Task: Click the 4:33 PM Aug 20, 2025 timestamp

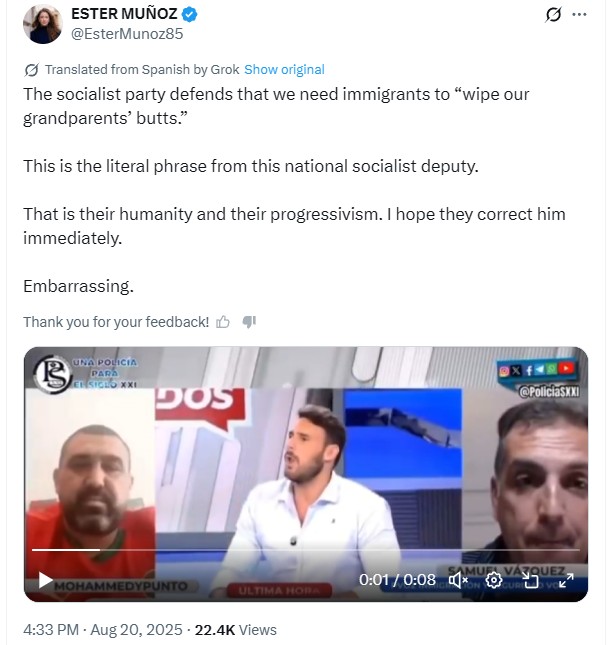Action: click(103, 630)
